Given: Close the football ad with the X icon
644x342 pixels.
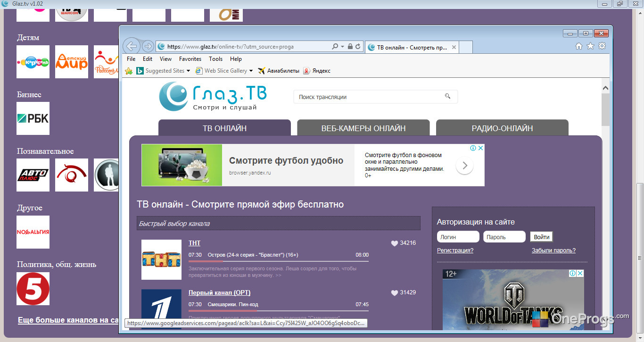Looking at the screenshot, I should [480, 148].
